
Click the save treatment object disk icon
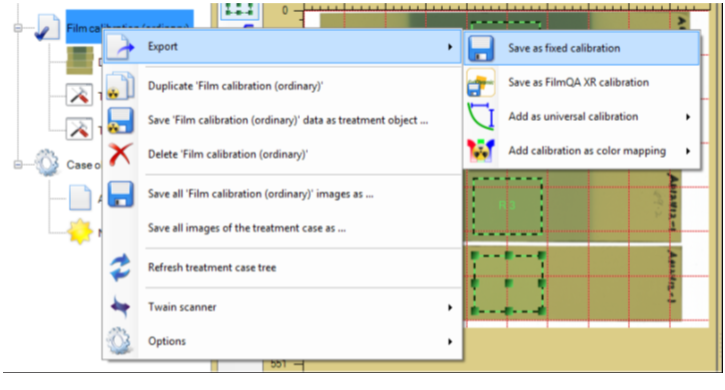[120, 120]
